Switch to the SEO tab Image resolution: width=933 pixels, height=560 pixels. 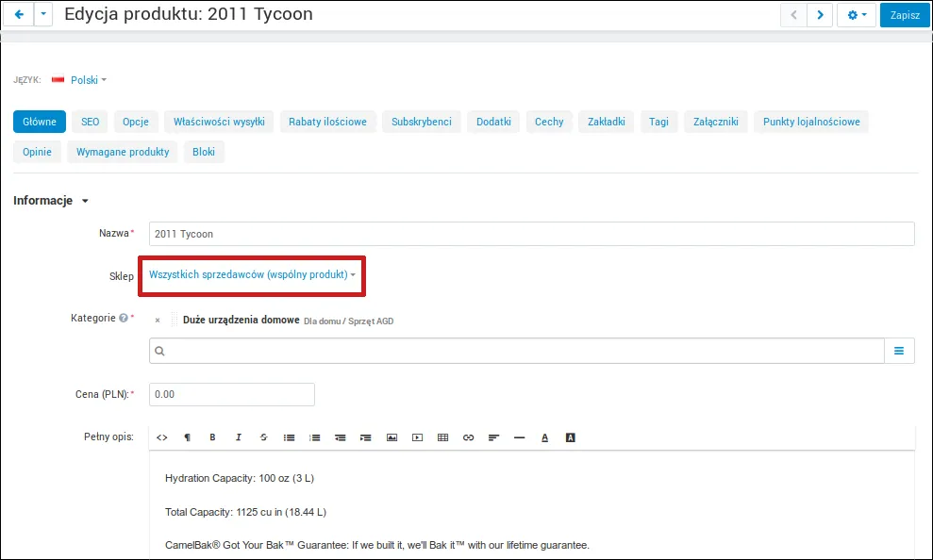(90, 122)
